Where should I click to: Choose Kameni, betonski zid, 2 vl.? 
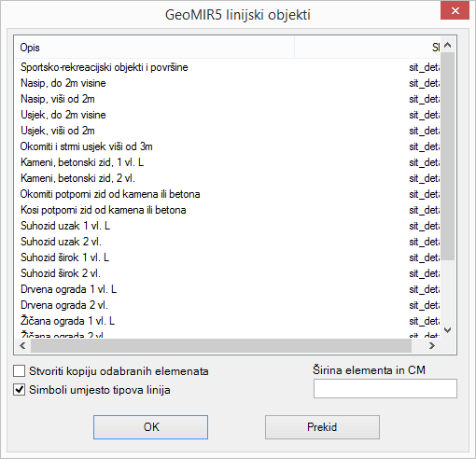tap(228, 178)
